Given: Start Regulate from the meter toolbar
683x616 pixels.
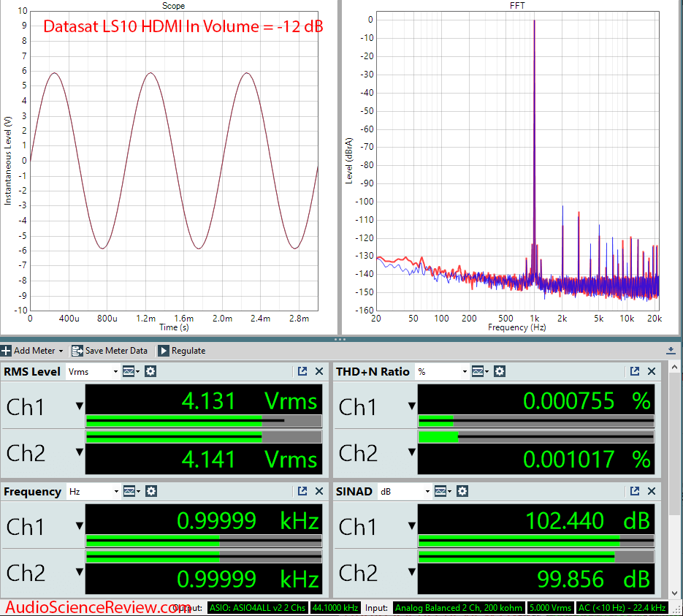Looking at the screenshot, I should (182, 351).
